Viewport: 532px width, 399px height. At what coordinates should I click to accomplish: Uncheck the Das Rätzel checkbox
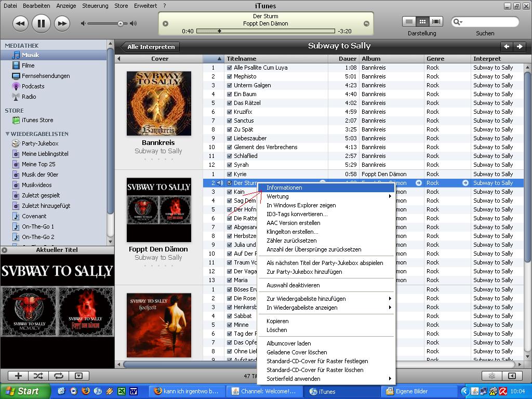(229, 103)
